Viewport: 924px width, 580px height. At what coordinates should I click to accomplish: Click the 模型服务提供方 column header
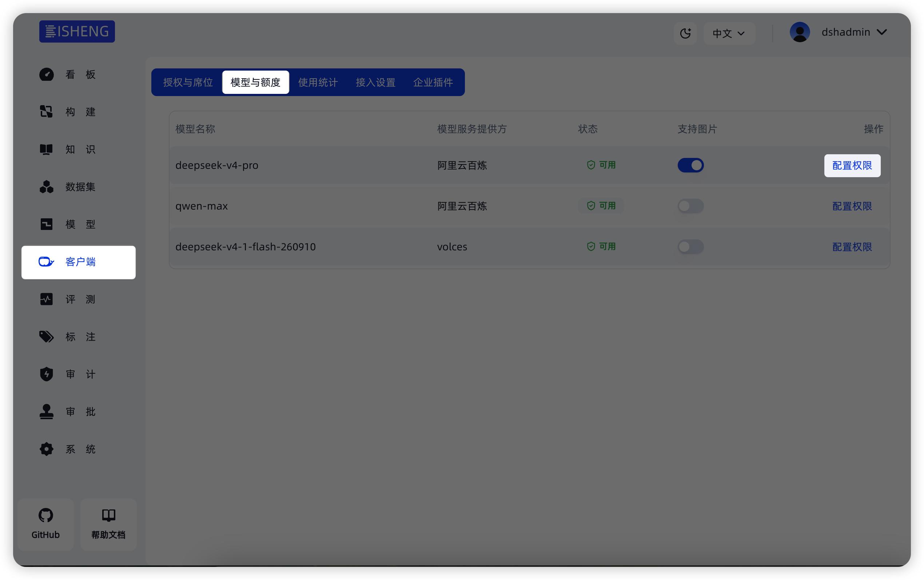point(472,129)
